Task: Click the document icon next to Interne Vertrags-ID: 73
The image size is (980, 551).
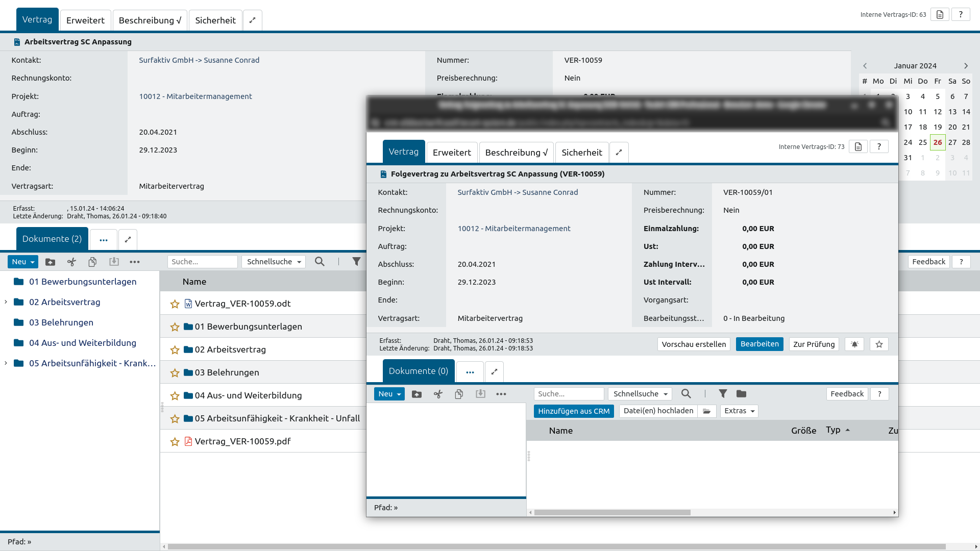Action: (x=858, y=147)
